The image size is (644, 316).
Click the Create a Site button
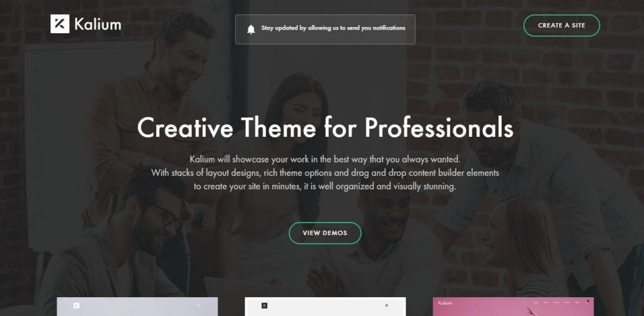(x=562, y=26)
